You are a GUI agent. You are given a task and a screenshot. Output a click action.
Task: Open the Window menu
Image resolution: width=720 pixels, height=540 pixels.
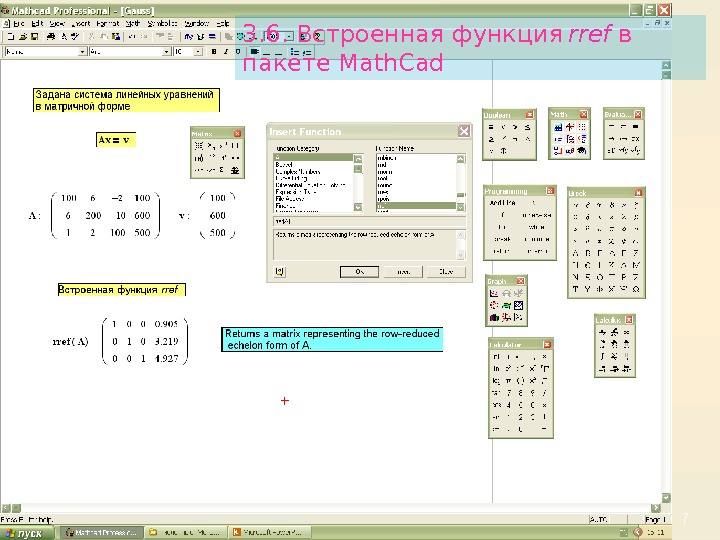197,23
